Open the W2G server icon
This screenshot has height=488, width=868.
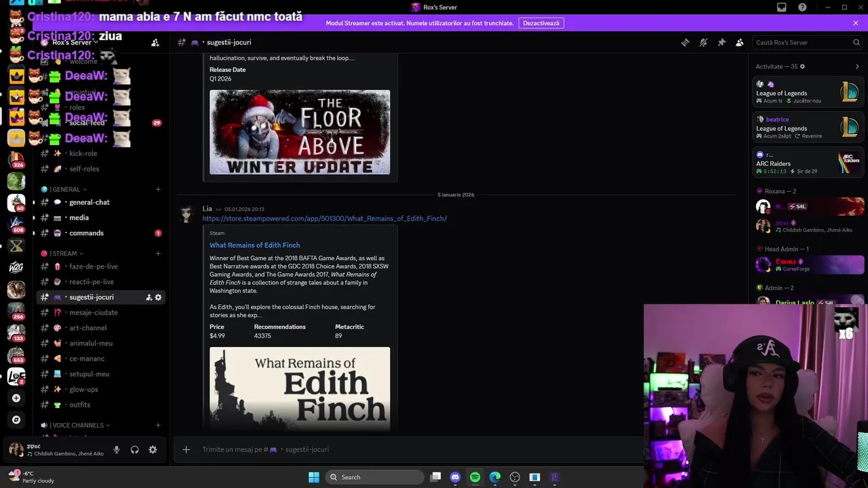pyautogui.click(x=16, y=268)
